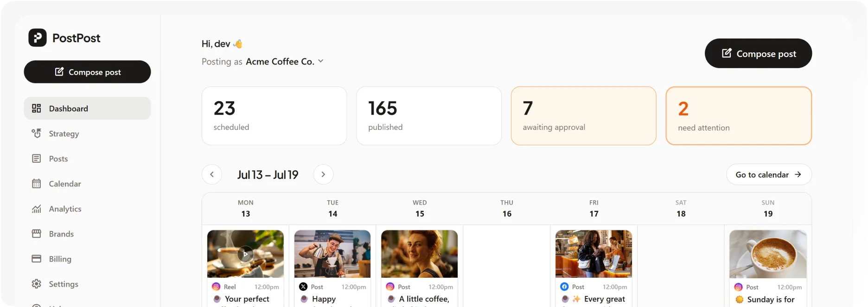Open the 165 published card
868x307 pixels.
pyautogui.click(x=429, y=116)
